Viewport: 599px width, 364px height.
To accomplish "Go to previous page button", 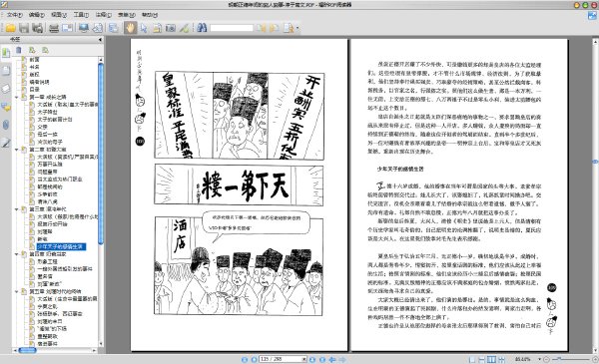I will click(x=254, y=359).
